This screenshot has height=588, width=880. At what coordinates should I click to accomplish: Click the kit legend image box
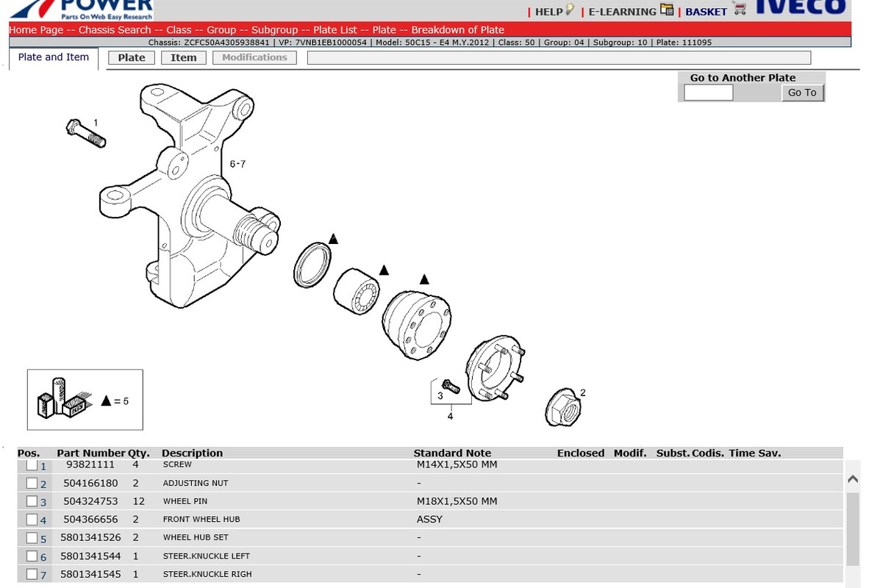pyautogui.click(x=85, y=400)
